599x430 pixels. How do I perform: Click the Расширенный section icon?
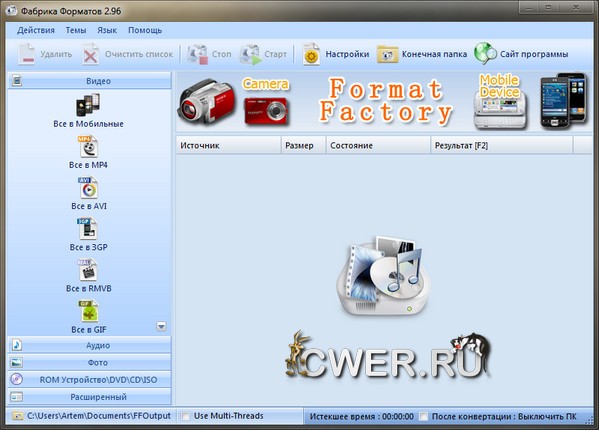pos(16,397)
